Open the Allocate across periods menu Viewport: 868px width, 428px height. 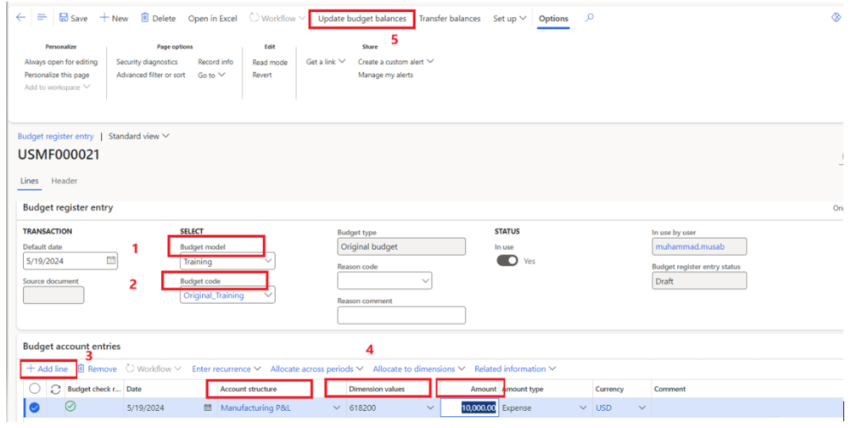316,369
